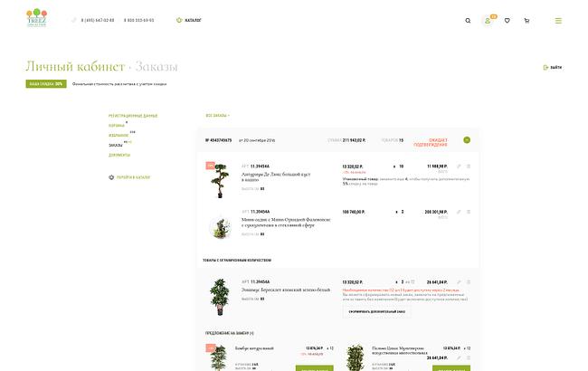588x371 pixels.
Task: Open the shopping cart icon in header
Action: click(526, 20)
